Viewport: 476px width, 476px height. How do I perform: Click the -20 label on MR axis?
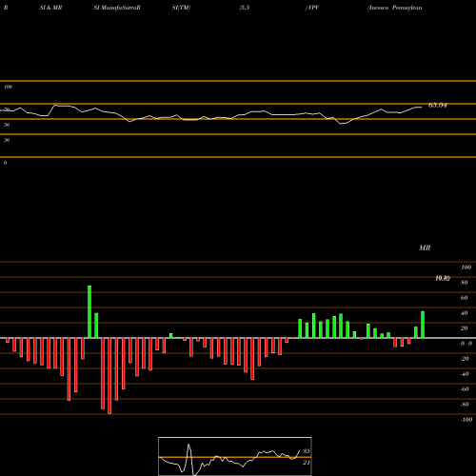(465, 359)
